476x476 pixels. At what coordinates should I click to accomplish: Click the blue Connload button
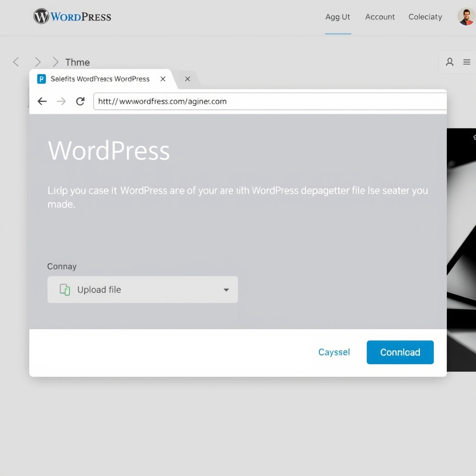pos(400,352)
